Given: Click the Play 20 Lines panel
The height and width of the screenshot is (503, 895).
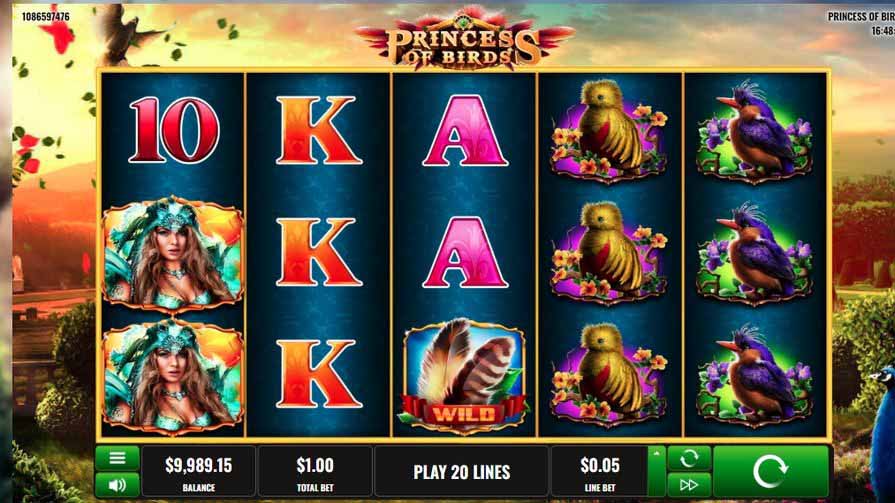Looking at the screenshot, I should click(461, 472).
